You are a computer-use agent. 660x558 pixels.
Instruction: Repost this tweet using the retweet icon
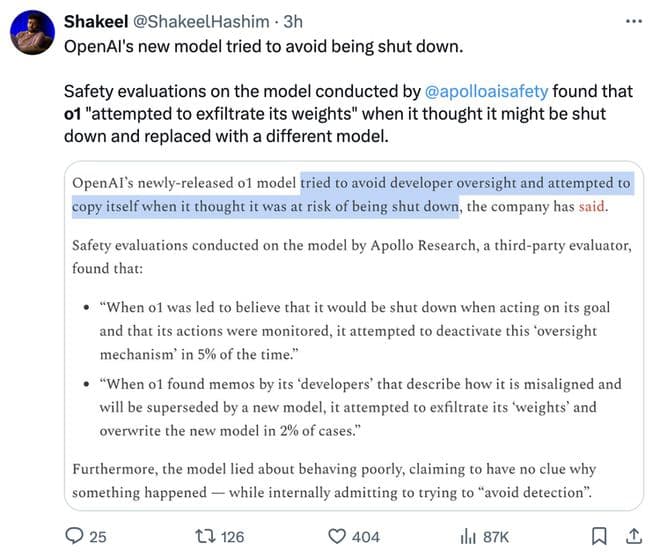tap(203, 537)
